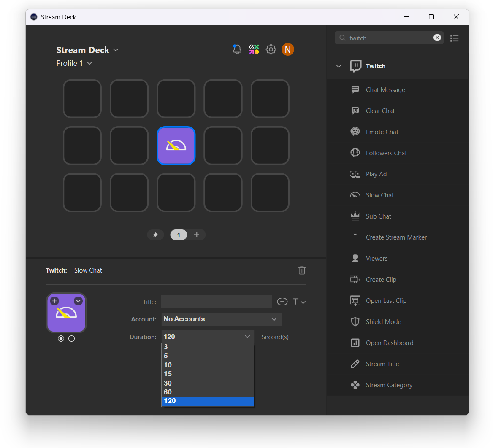The width and height of the screenshot is (493, 448).
Task: Select the Play Ad action icon
Action: pyautogui.click(x=355, y=174)
